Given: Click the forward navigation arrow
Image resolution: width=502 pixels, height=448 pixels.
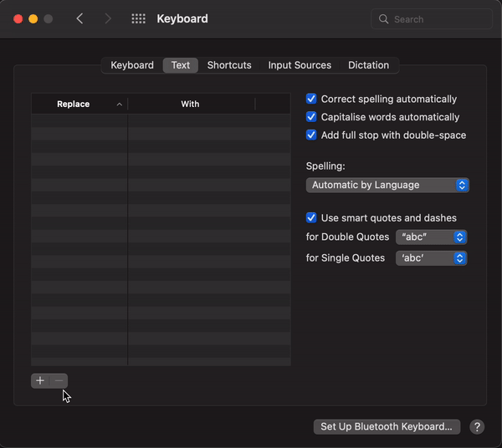Looking at the screenshot, I should pos(108,18).
